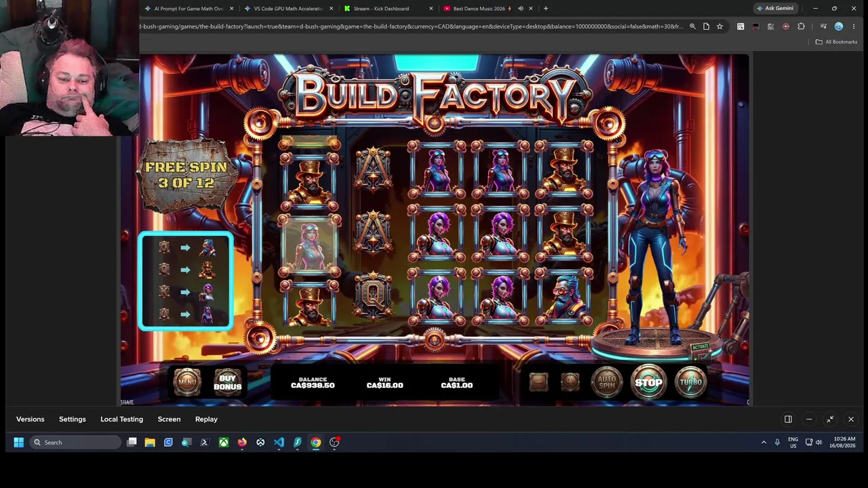Open a new browser tab
The image size is (868, 488).
pyautogui.click(x=546, y=9)
